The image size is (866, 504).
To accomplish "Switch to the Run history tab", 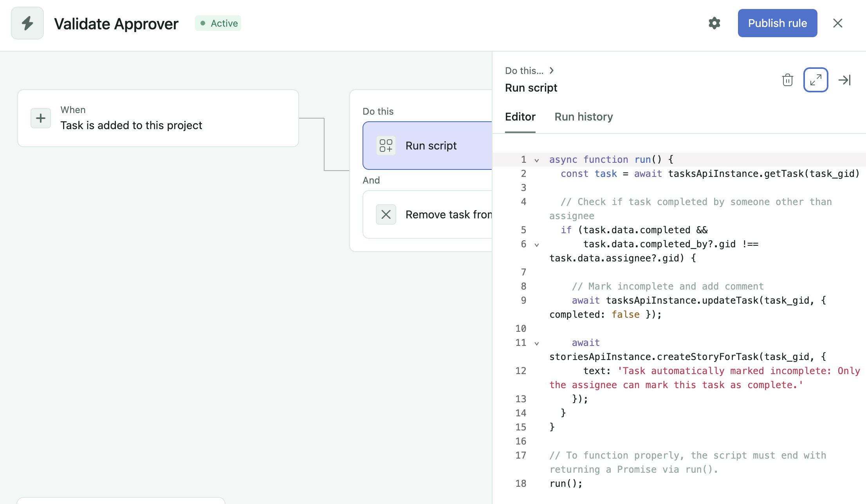I will [583, 117].
